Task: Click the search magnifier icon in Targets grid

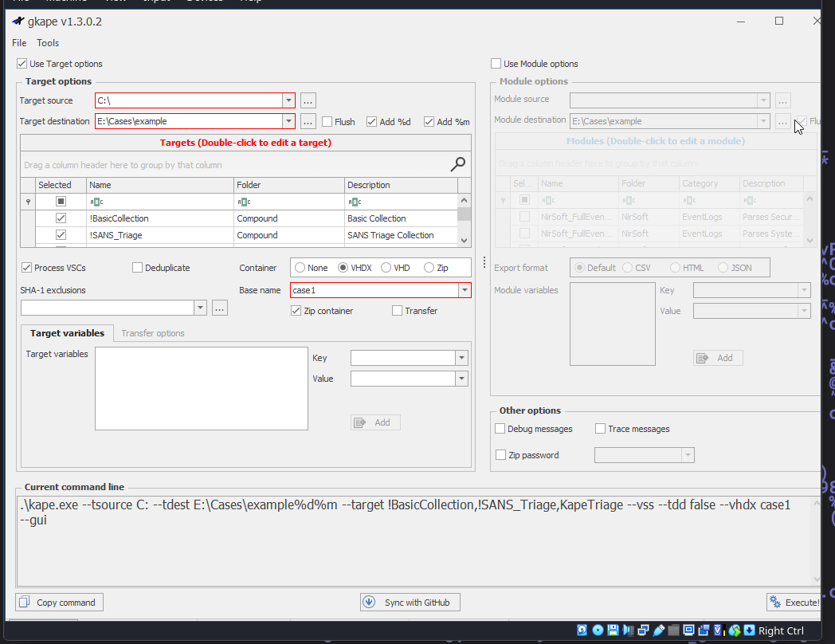Action: [458, 164]
